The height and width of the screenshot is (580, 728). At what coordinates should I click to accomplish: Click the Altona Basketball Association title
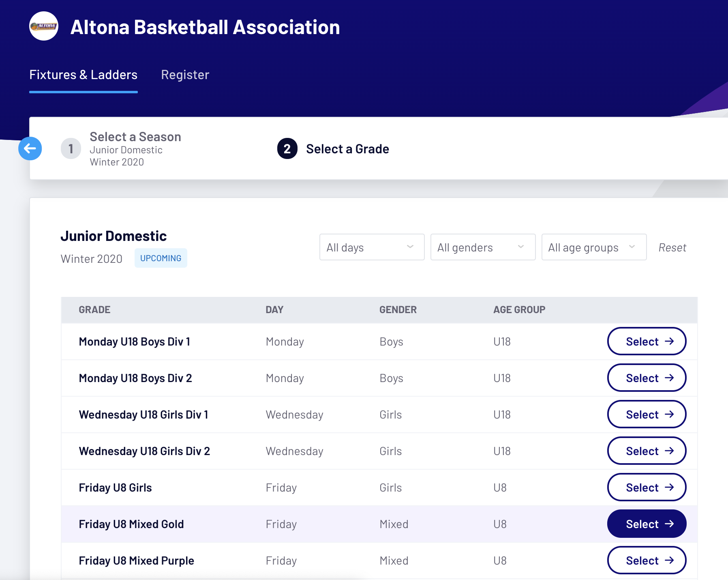[x=205, y=28]
